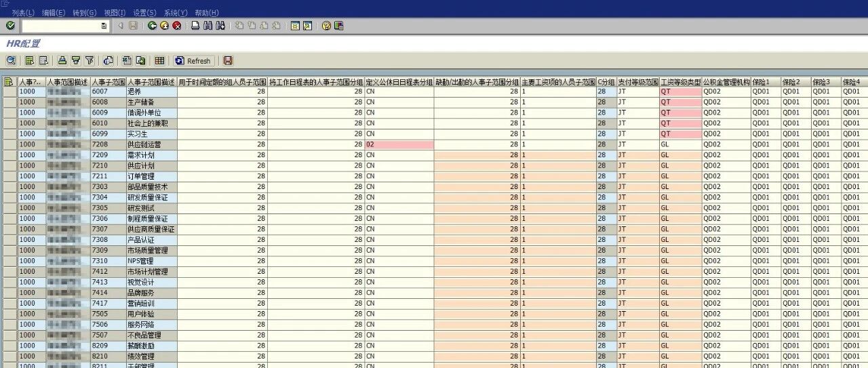Screen dimensions: 868x368
Task: Open the 转到(G) menu
Action: click(84, 13)
